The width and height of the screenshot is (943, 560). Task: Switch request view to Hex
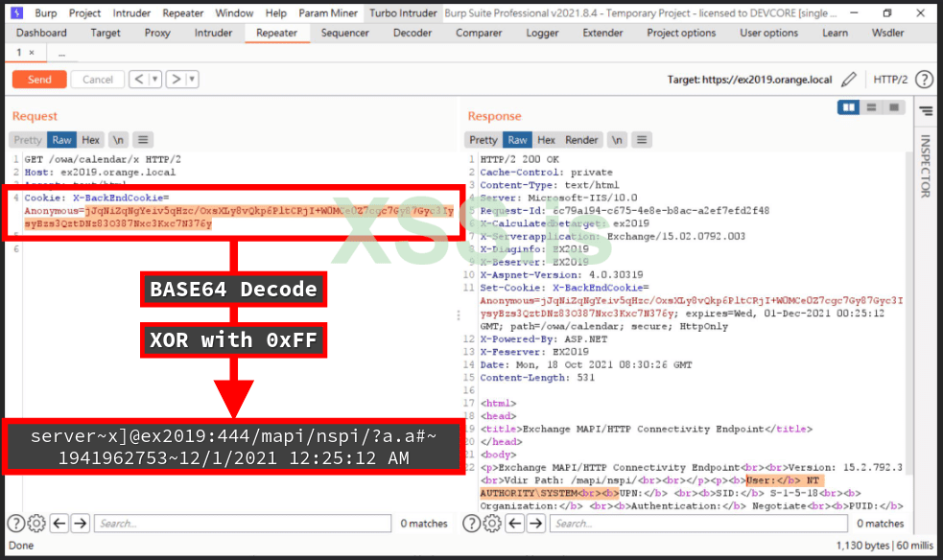91,140
